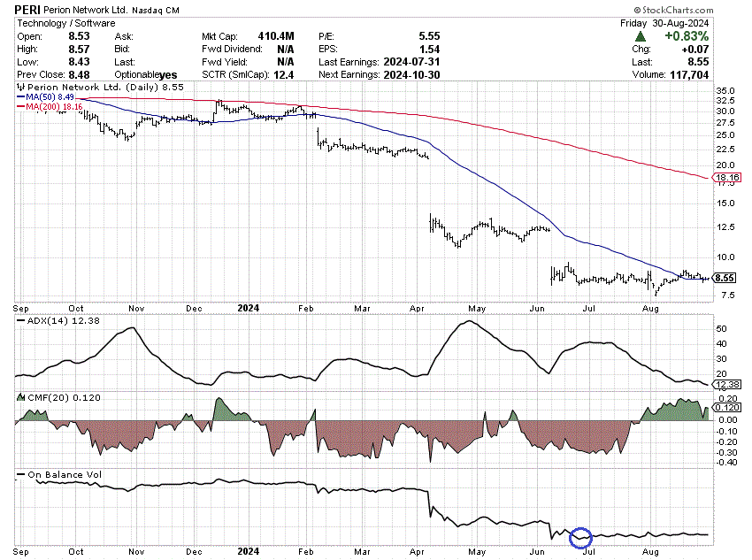This screenshot has width=752, height=560.
Task: Click the Bid: label
Action: [x=122, y=49]
